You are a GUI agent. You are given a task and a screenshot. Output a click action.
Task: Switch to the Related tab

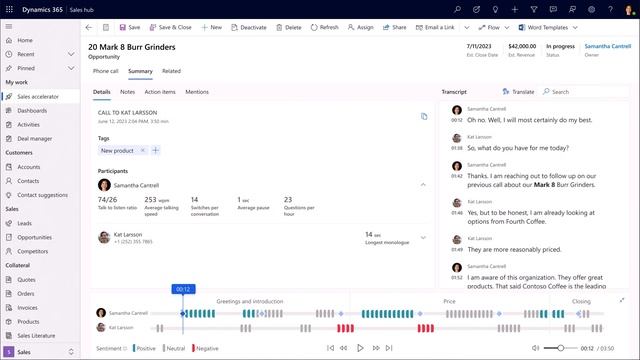(x=171, y=71)
